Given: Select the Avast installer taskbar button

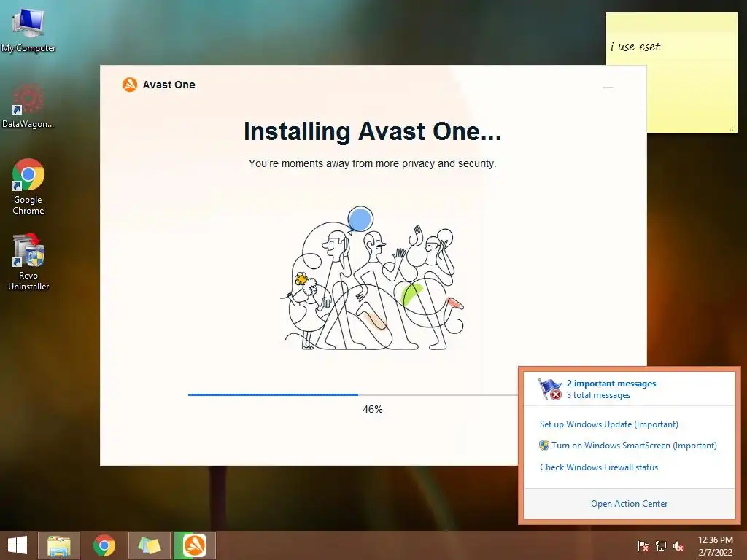Looking at the screenshot, I should [x=195, y=545].
